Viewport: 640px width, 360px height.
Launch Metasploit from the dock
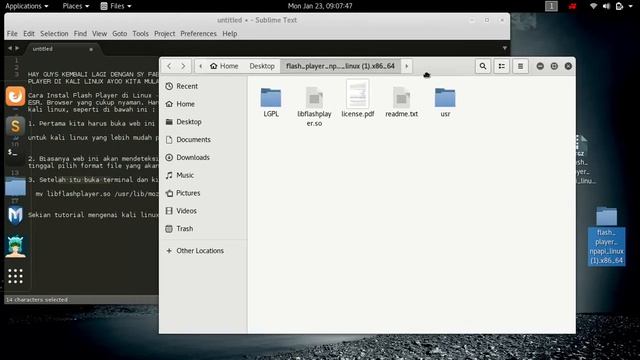tap(15, 216)
